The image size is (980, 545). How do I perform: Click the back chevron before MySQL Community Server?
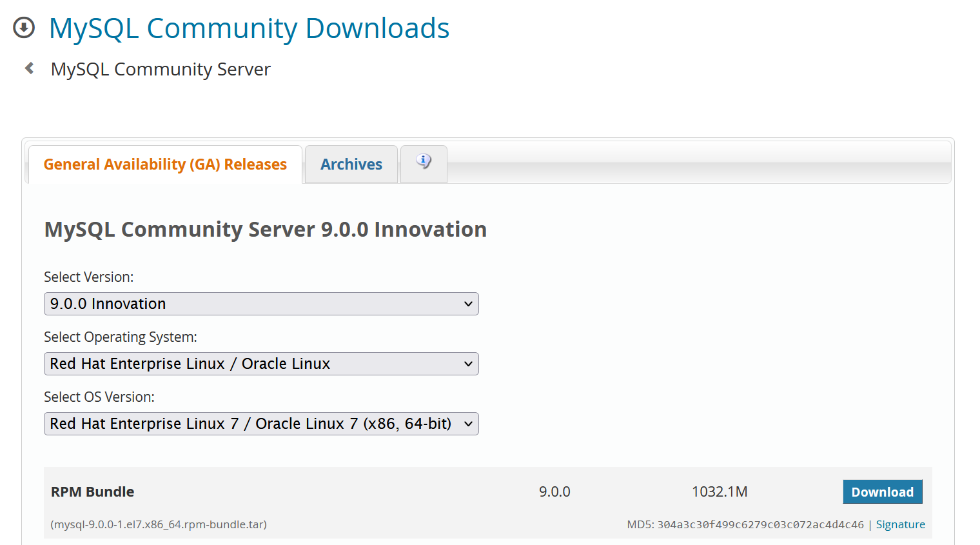29,68
